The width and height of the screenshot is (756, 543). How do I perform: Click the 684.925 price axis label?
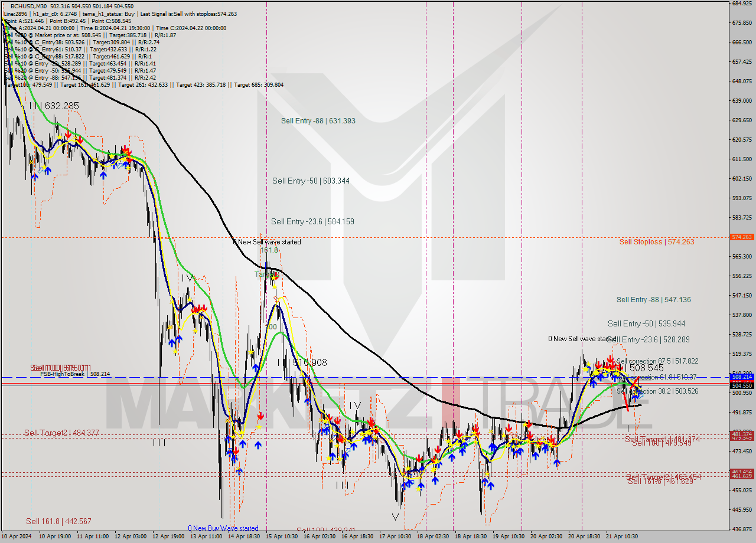click(742, 4)
